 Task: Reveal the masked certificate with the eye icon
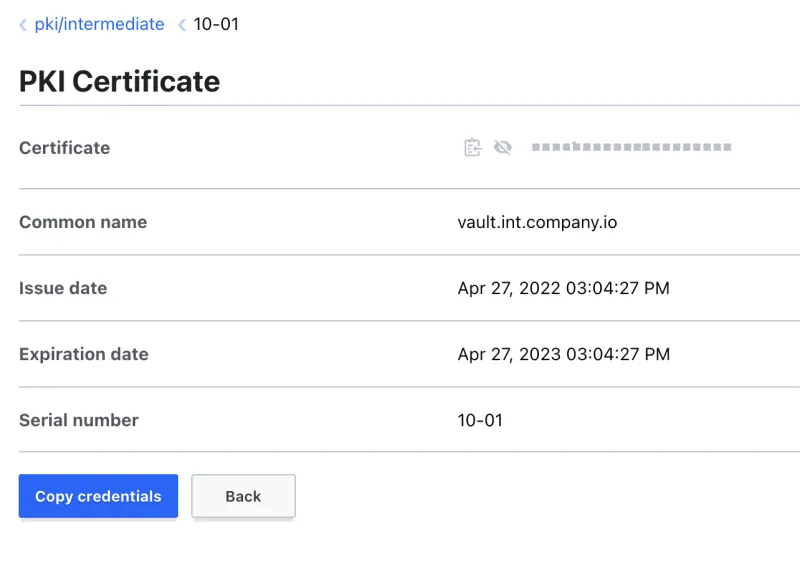tap(502, 148)
